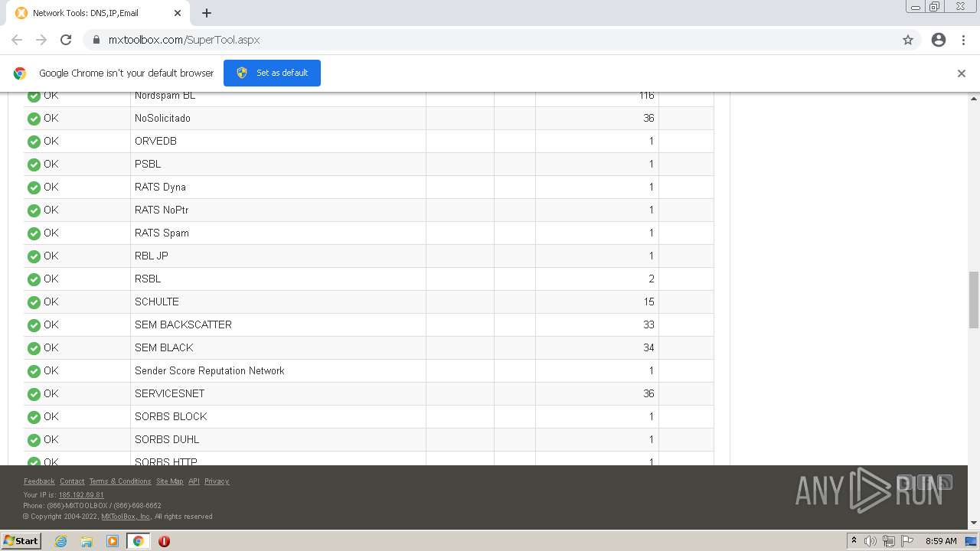
Task: Click the SERVICESNET blacklist name
Action: [x=169, y=394]
